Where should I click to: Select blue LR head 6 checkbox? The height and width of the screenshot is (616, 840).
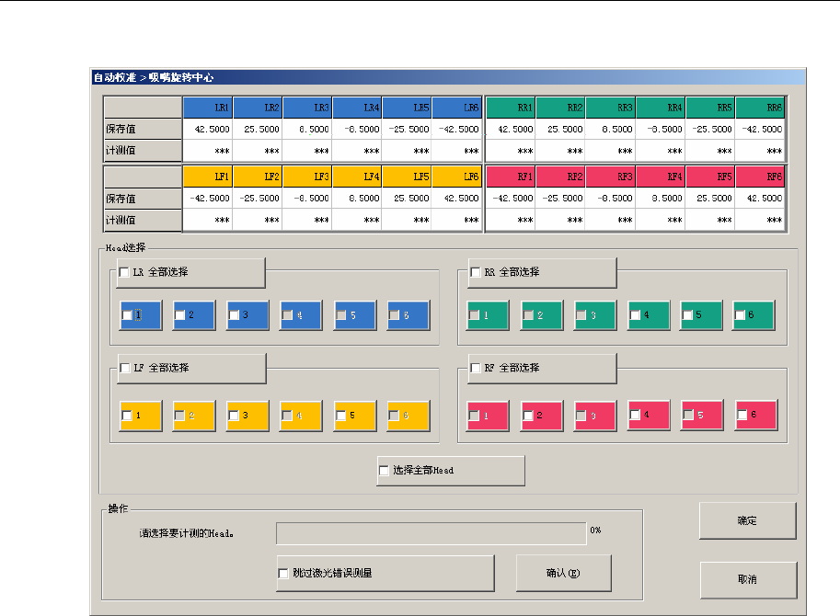click(x=395, y=315)
